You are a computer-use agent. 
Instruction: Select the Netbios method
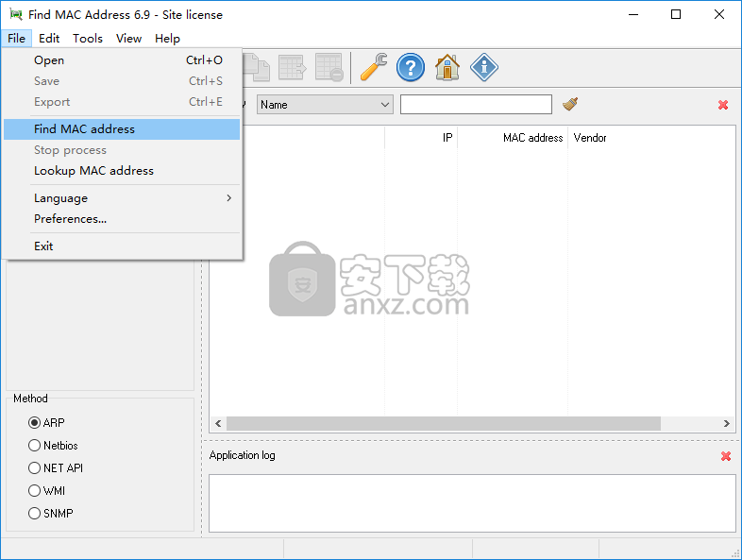53,445
